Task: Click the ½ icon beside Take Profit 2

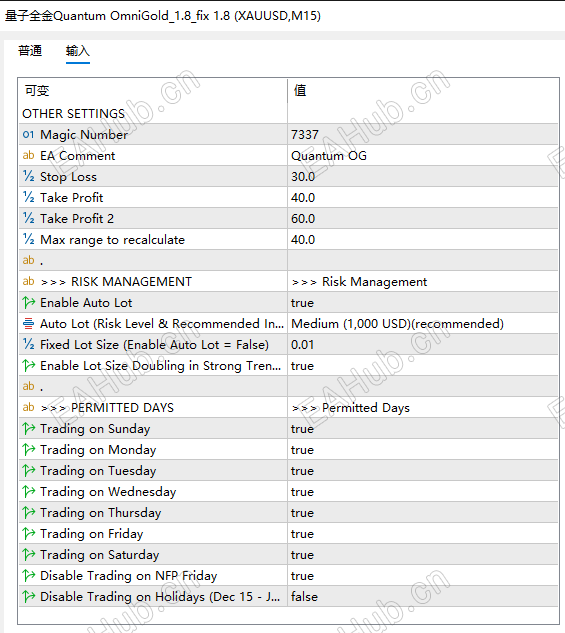Action: tap(28, 218)
